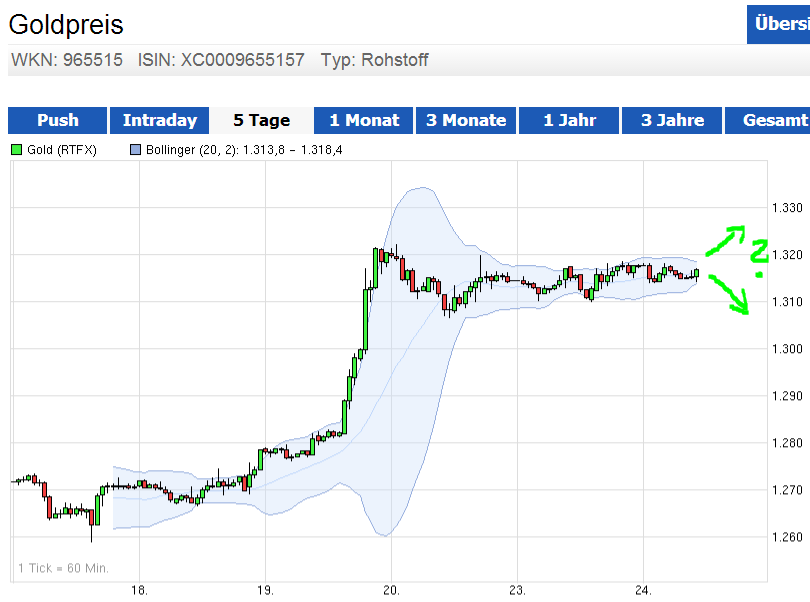View the Gesamt chart range
Viewport: 810px width, 602px height.
[x=768, y=120]
